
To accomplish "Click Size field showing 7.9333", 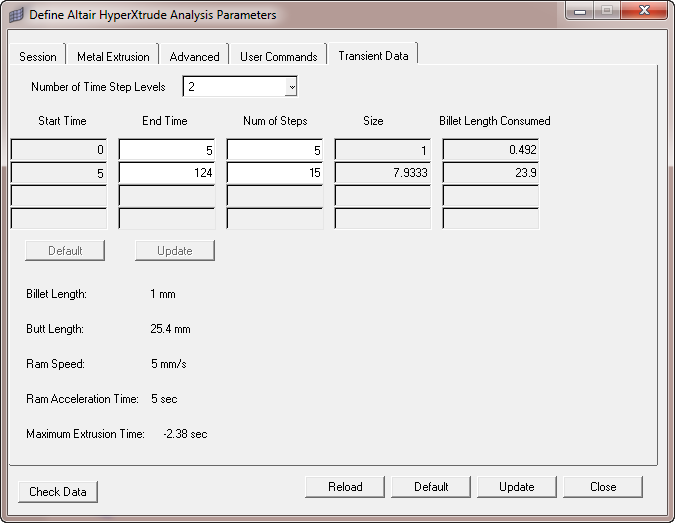I will [382, 172].
